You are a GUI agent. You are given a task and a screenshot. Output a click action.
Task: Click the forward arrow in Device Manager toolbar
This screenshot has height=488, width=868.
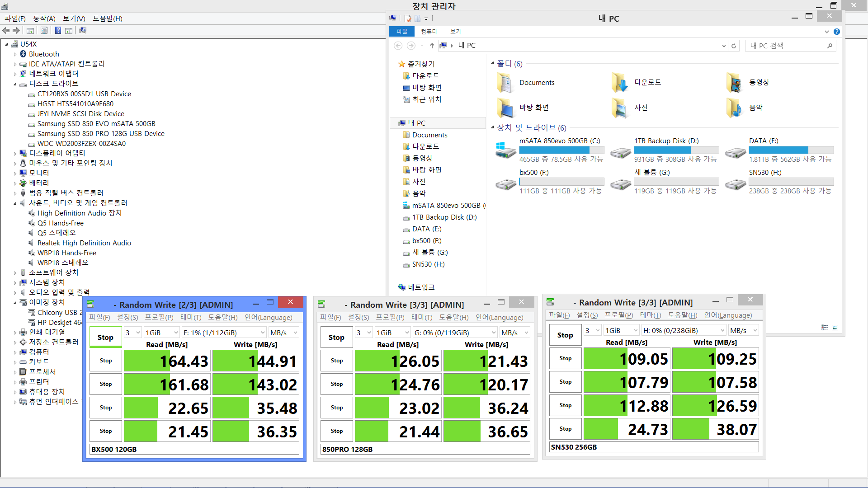pyautogui.click(x=16, y=30)
